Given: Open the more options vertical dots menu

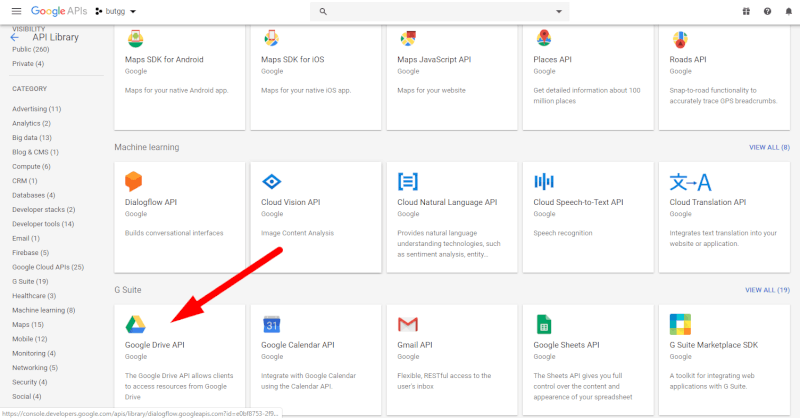Looking at the screenshot, I should (787, 11).
